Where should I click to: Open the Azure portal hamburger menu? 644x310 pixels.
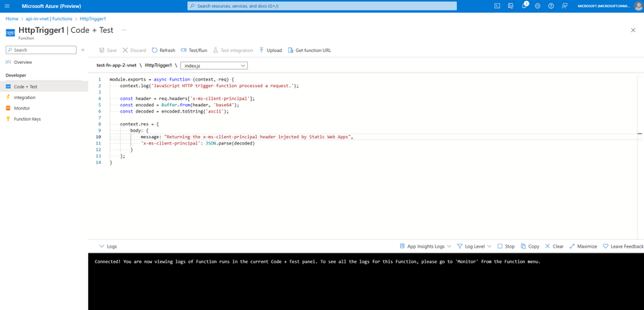(6, 6)
